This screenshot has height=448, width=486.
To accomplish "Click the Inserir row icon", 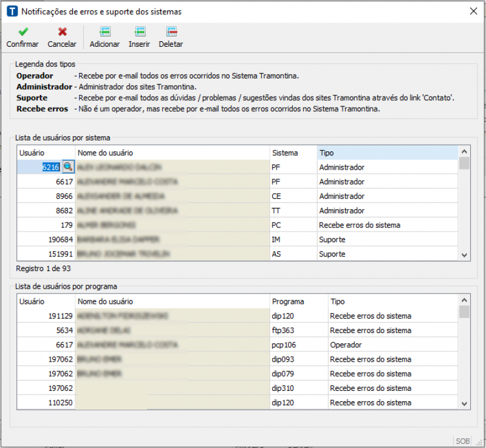I will coord(139,32).
